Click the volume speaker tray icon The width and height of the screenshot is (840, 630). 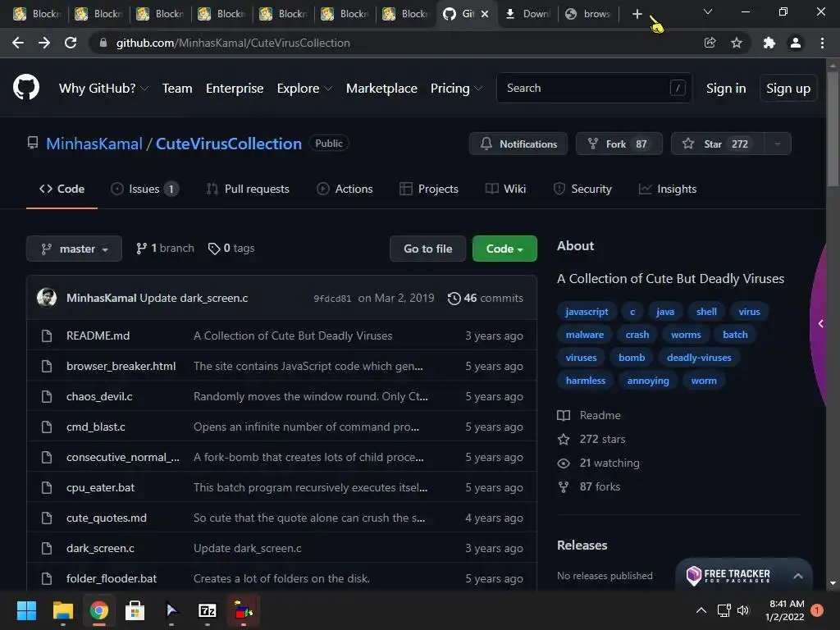click(x=743, y=610)
